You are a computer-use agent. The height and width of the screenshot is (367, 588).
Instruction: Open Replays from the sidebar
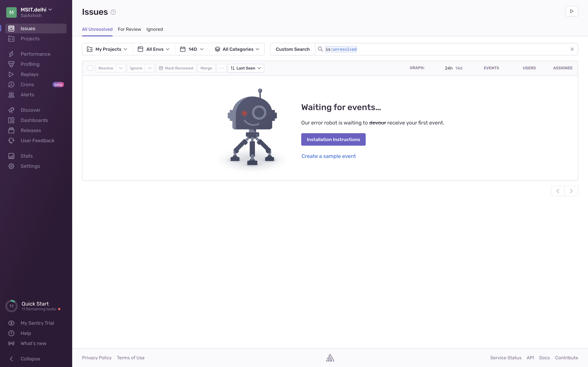(29, 74)
